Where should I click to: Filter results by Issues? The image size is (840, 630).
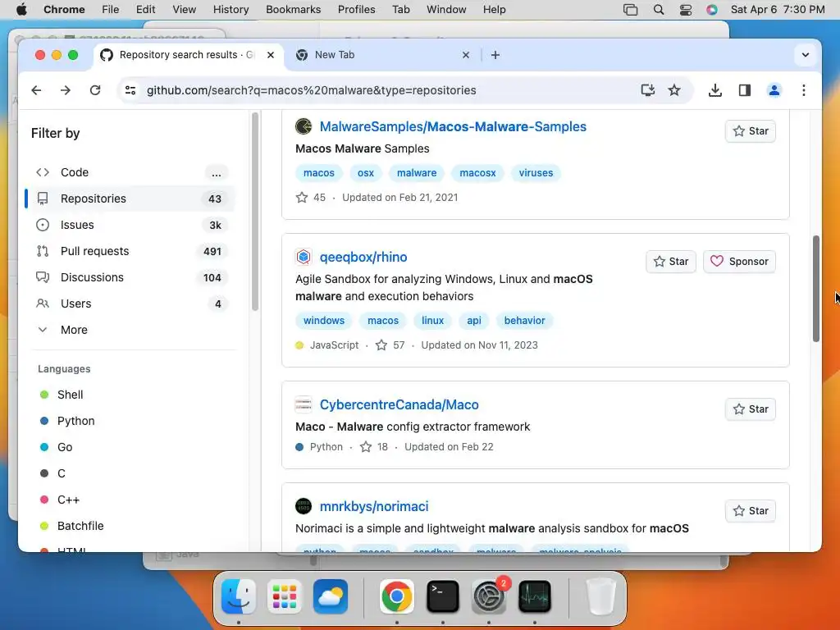pos(131,225)
